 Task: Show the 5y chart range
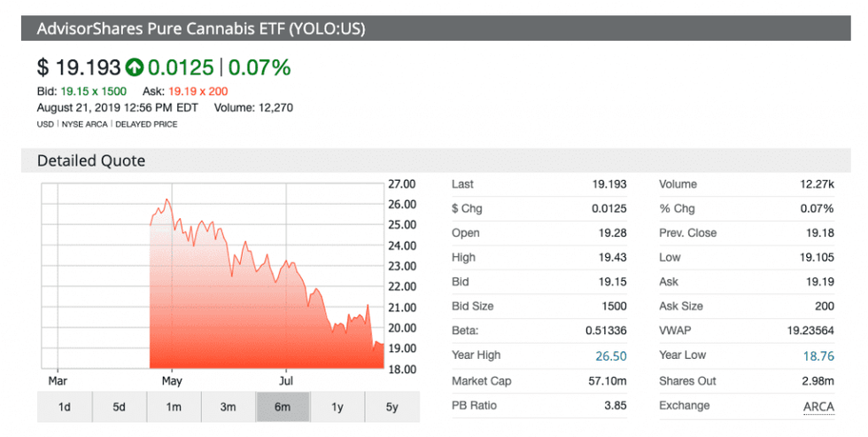tap(391, 407)
